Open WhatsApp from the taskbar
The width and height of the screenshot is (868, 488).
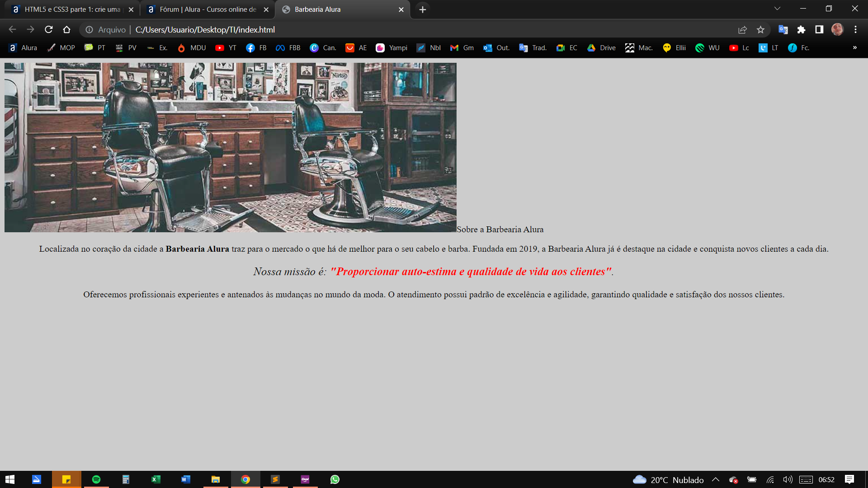click(335, 479)
